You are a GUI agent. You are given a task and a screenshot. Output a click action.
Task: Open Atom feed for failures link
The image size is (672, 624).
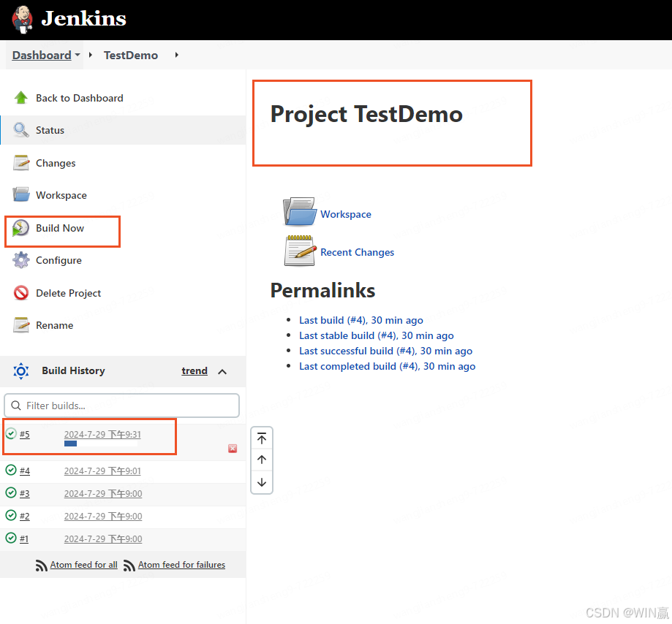[x=181, y=565]
